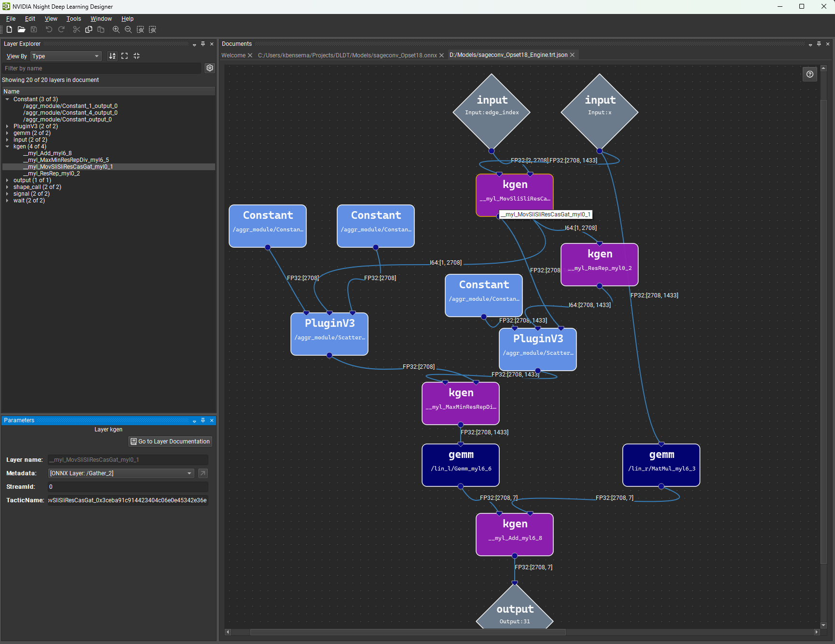Zoom to selection with toolbar icon
This screenshot has height=644, width=835.
152,29
